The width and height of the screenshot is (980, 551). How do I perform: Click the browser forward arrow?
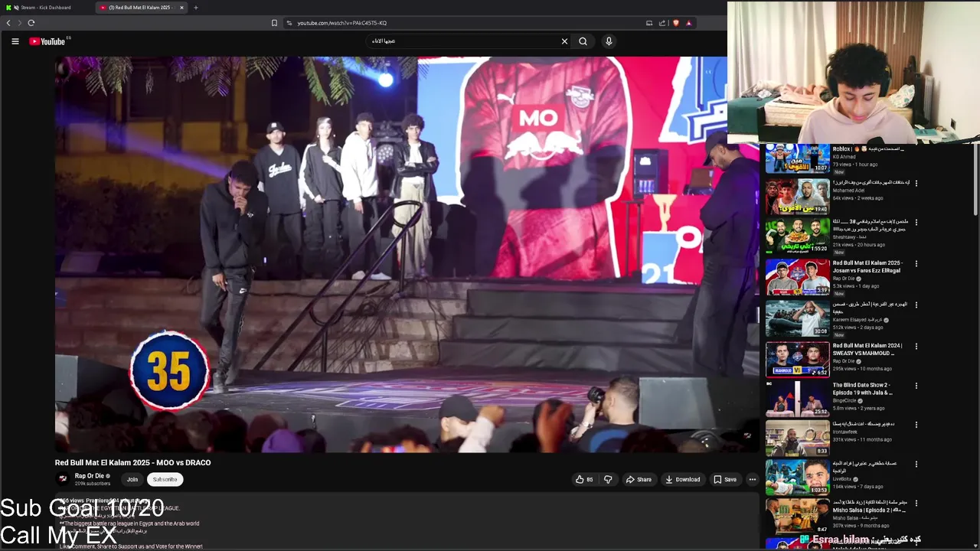(19, 23)
